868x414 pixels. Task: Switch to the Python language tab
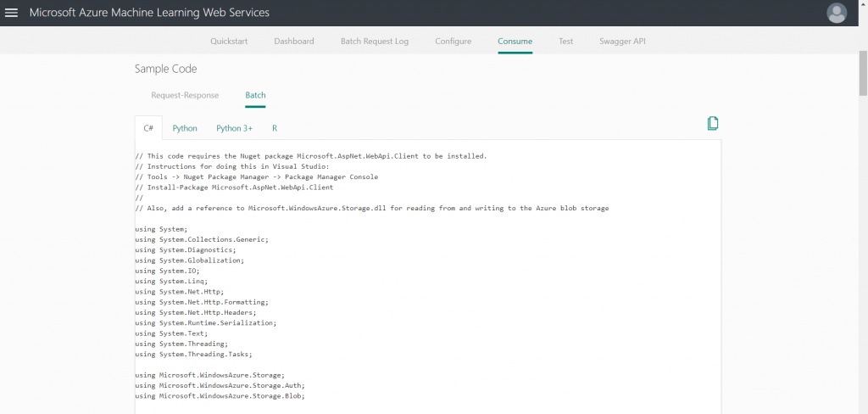tap(185, 128)
